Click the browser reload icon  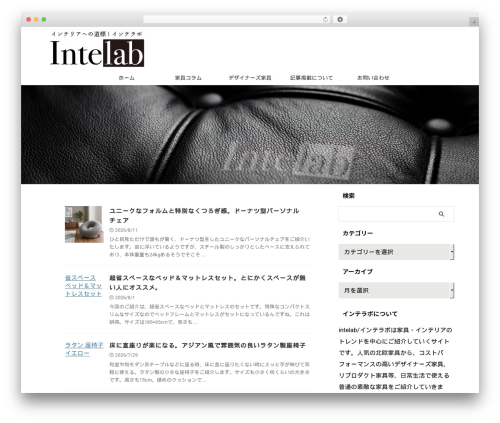click(x=325, y=20)
